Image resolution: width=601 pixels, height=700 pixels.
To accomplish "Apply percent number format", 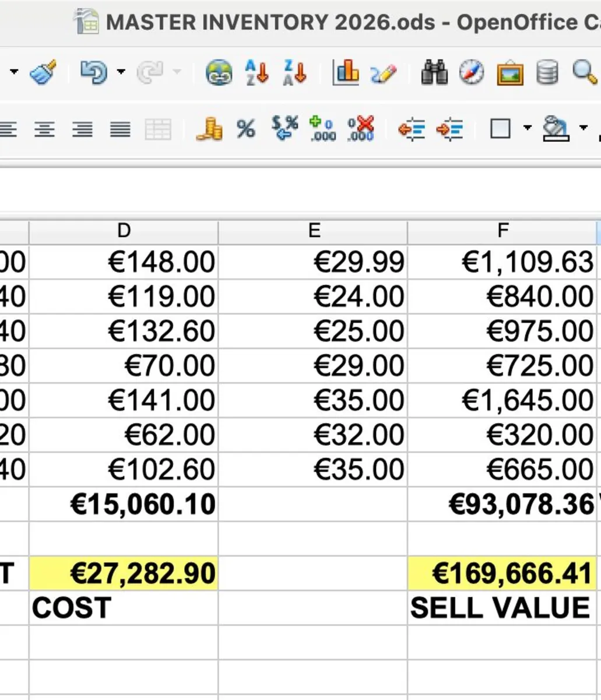I will [246, 128].
